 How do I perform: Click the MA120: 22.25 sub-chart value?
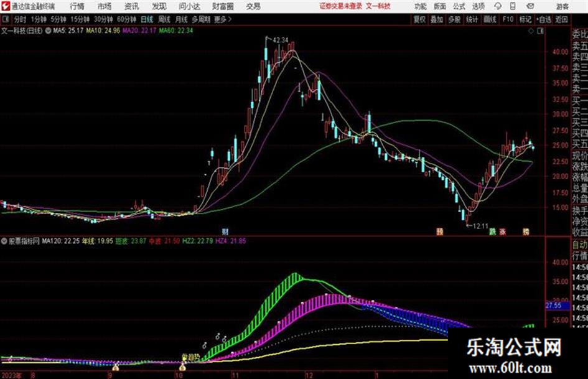pos(61,241)
